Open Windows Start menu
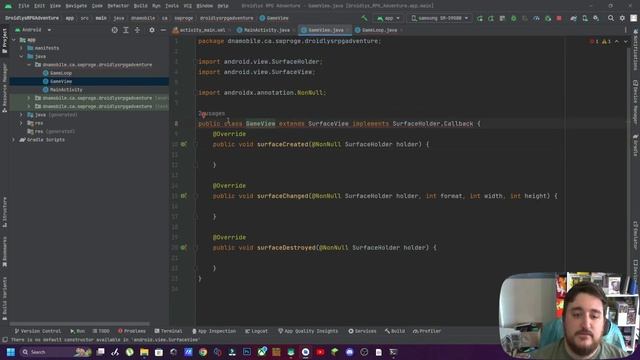The width and height of the screenshot is (640, 360). 11,352
